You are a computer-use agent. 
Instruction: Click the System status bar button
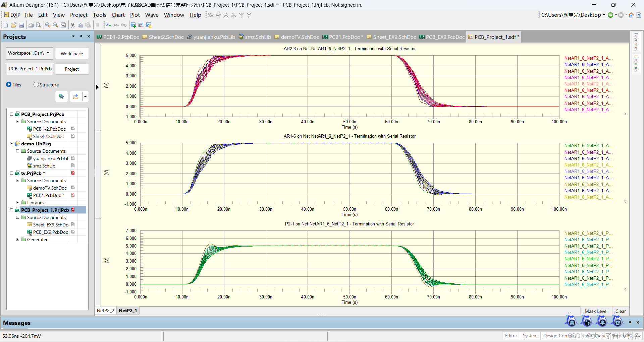(x=530, y=336)
